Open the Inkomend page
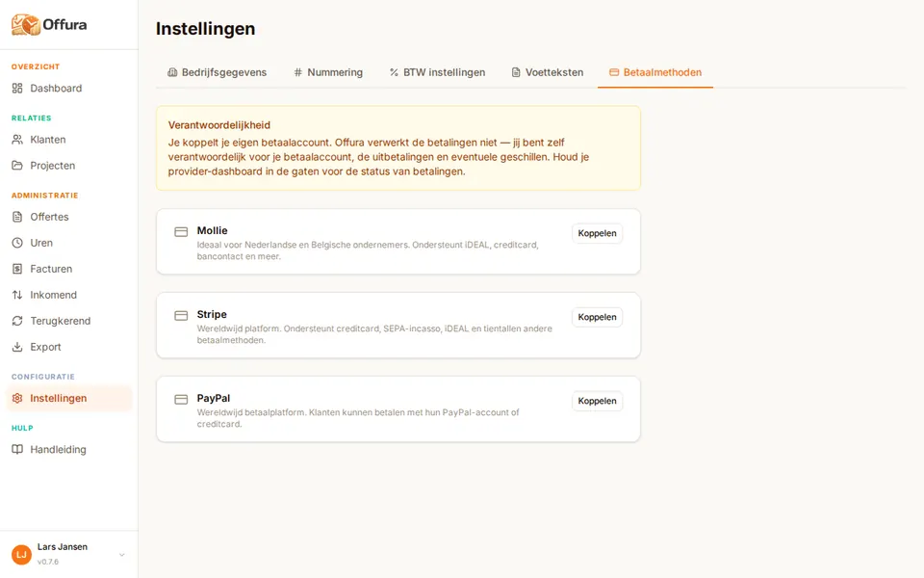 click(x=69, y=295)
